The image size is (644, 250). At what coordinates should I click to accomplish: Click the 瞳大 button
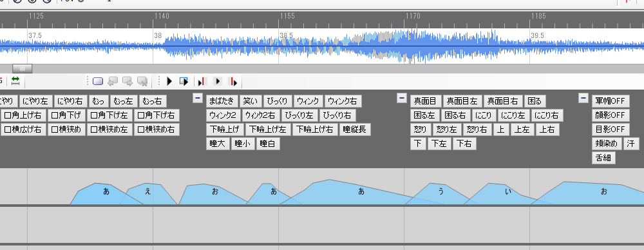218,144
